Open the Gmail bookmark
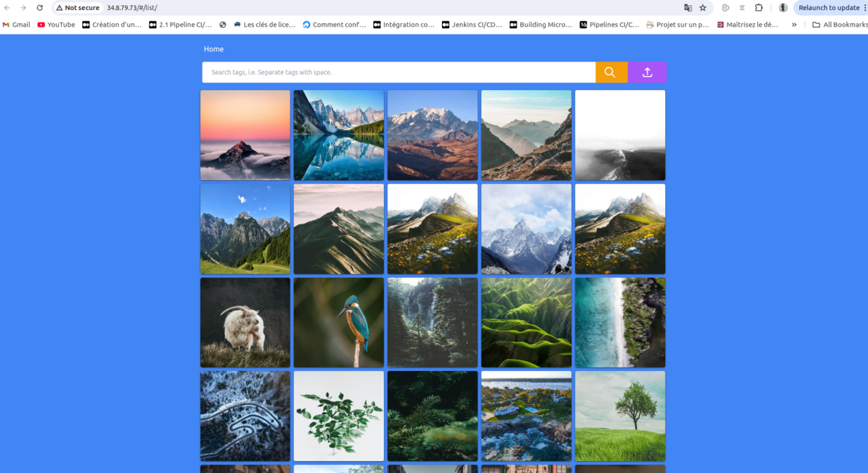Viewport: 868px width, 473px height. [x=17, y=25]
